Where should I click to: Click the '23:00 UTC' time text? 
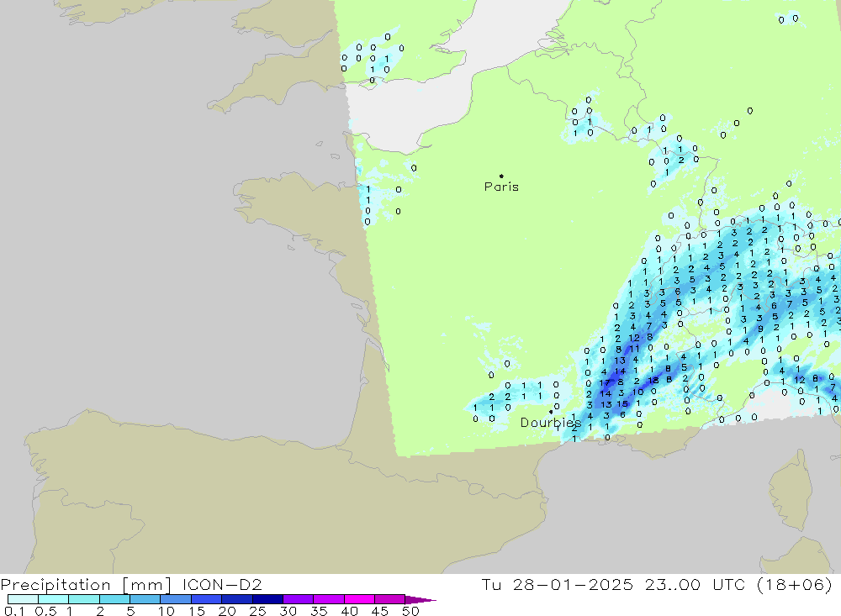(x=695, y=585)
